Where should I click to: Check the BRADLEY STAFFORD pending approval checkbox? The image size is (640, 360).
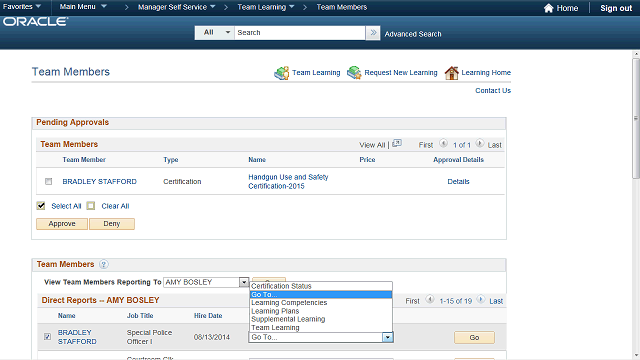49,181
